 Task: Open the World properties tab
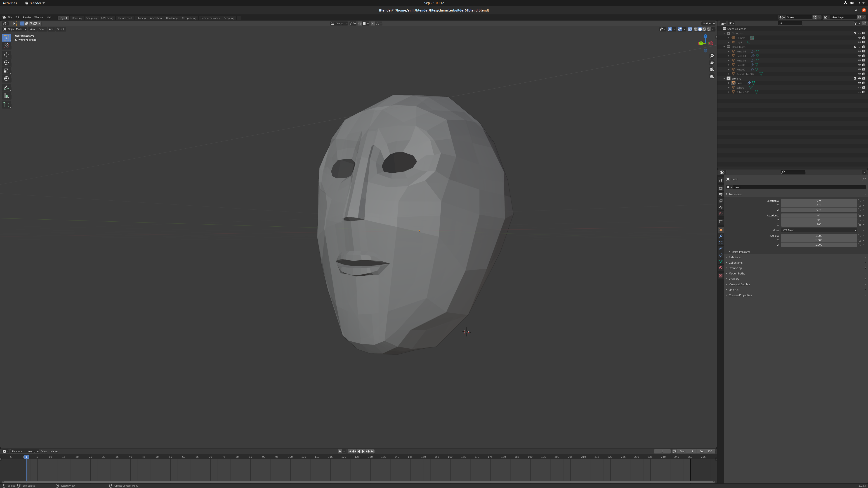click(721, 213)
